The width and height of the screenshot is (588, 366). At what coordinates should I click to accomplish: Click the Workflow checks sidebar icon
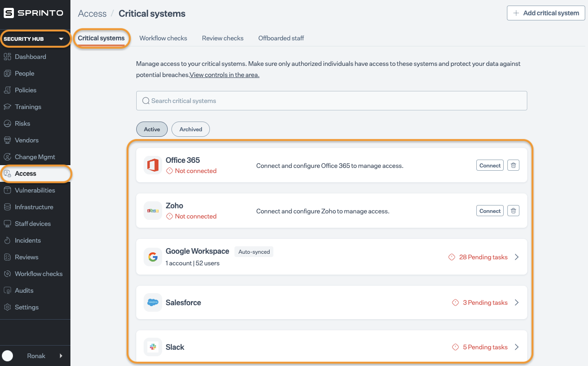(7, 274)
